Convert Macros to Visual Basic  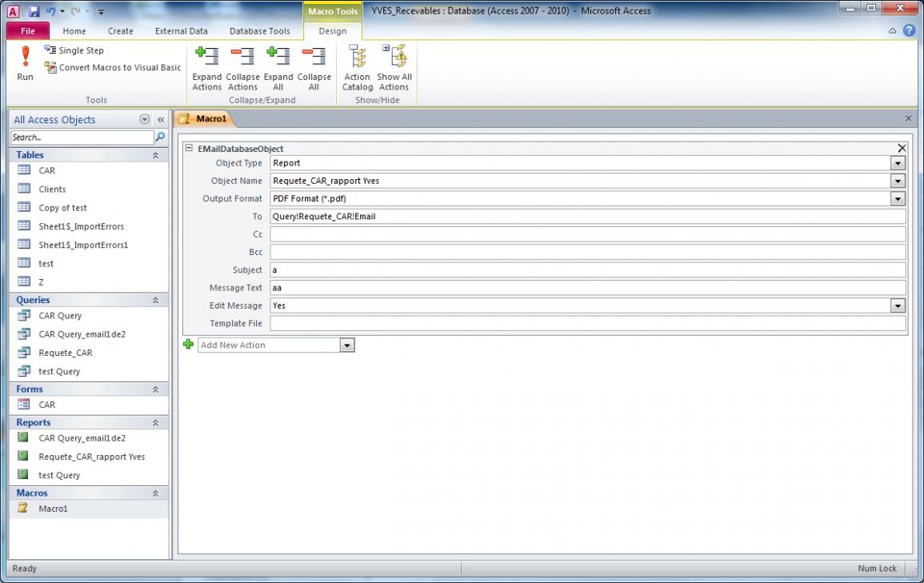coord(113,68)
